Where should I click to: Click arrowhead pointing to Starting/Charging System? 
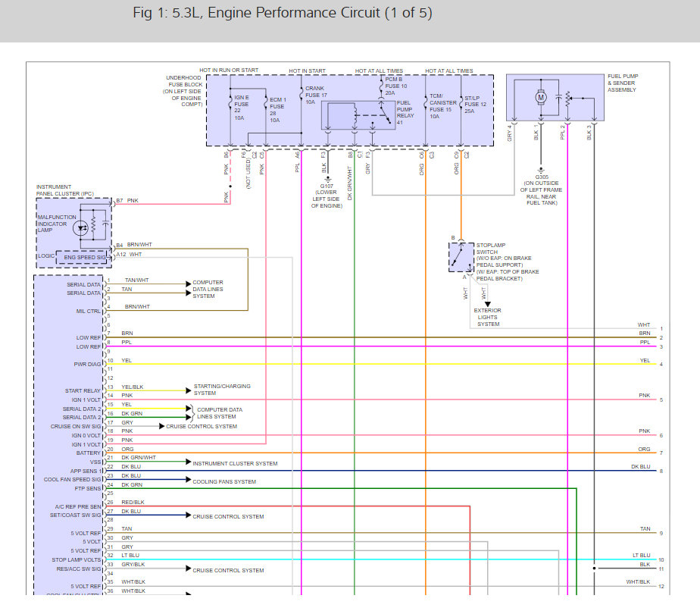[189, 390]
